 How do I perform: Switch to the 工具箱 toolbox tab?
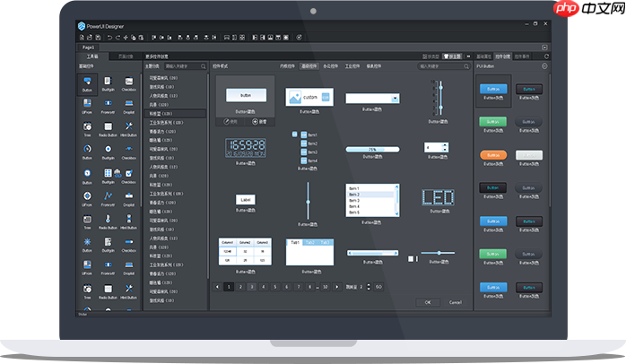pyautogui.click(x=92, y=56)
